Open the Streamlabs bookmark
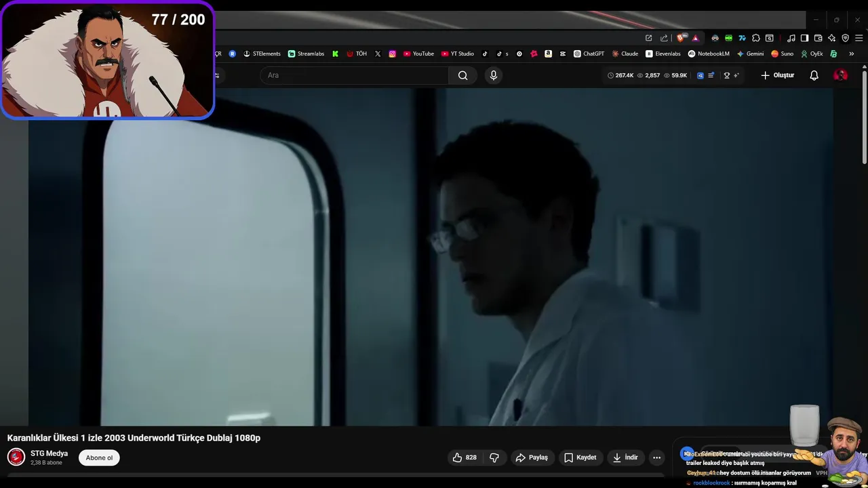 coord(306,54)
